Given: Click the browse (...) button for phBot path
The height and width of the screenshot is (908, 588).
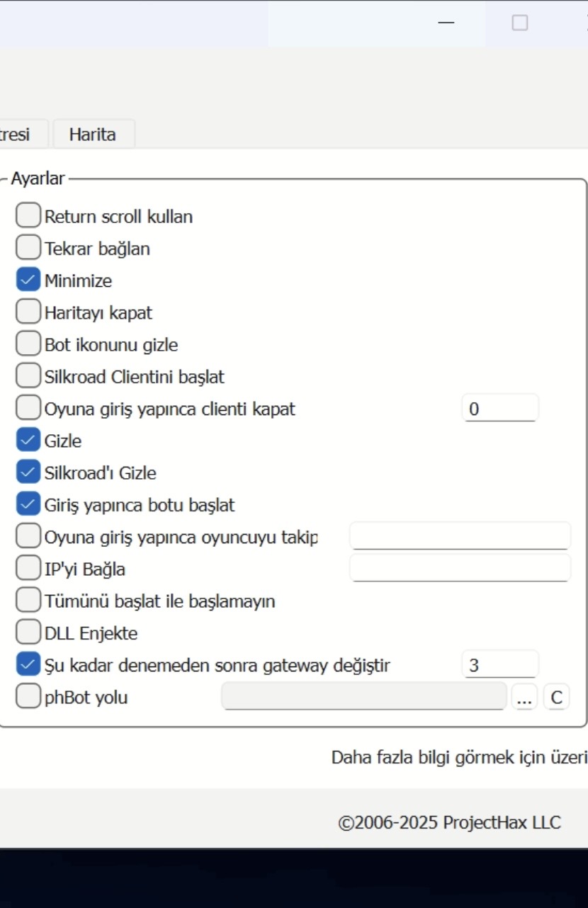Looking at the screenshot, I should coord(524,698).
